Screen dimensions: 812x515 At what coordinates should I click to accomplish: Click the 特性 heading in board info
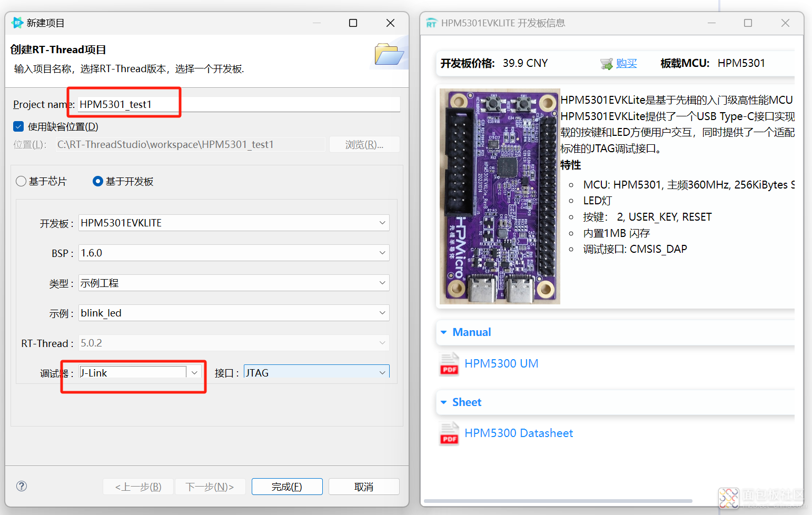(x=571, y=165)
